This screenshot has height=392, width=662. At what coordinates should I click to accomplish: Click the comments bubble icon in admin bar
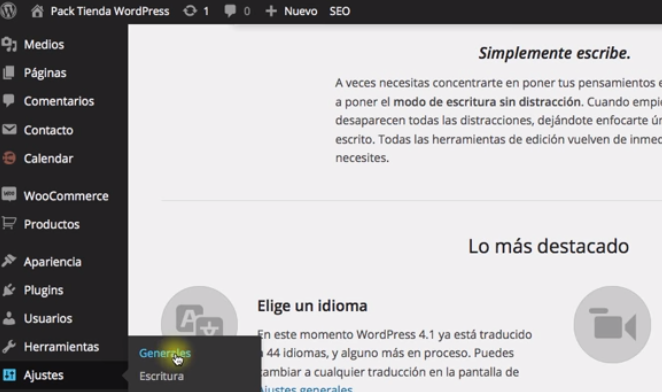230,11
